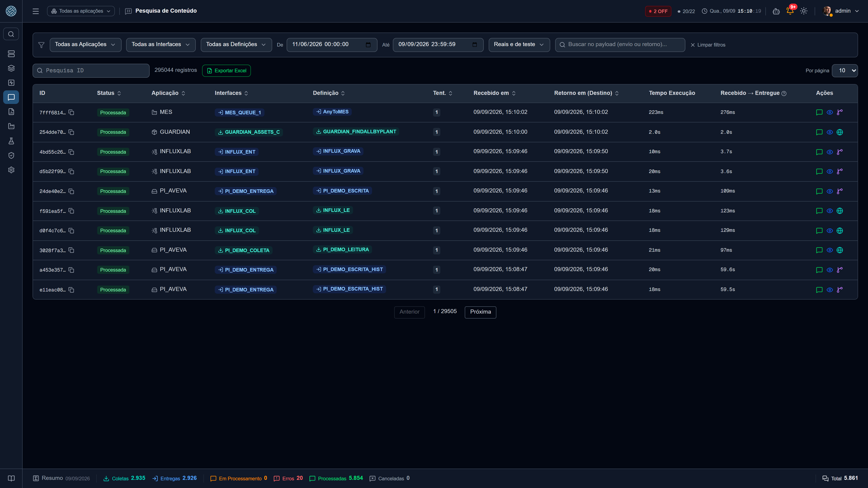The height and width of the screenshot is (488, 868).
Task: Open the lab flask sidebar icon
Action: click(x=11, y=141)
